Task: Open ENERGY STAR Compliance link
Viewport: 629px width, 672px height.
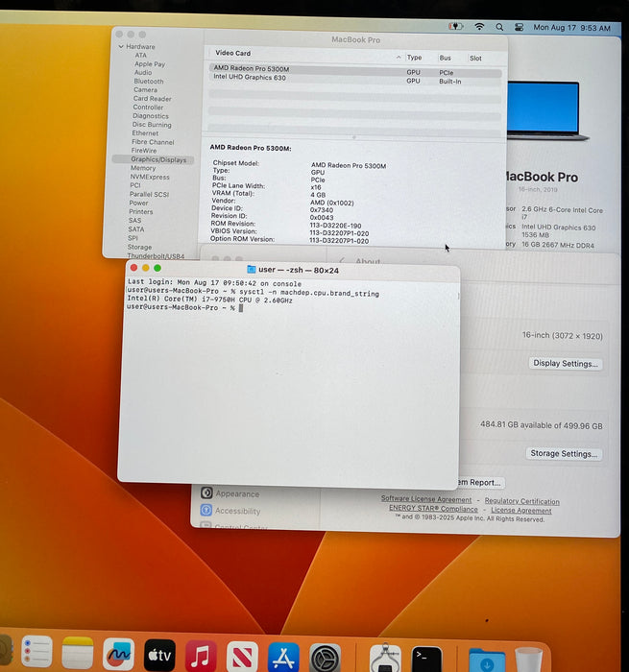Action: (433, 508)
